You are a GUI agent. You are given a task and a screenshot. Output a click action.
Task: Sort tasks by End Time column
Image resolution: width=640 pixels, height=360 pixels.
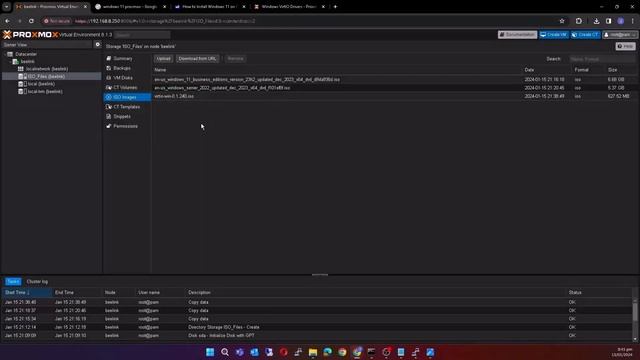pos(77,292)
